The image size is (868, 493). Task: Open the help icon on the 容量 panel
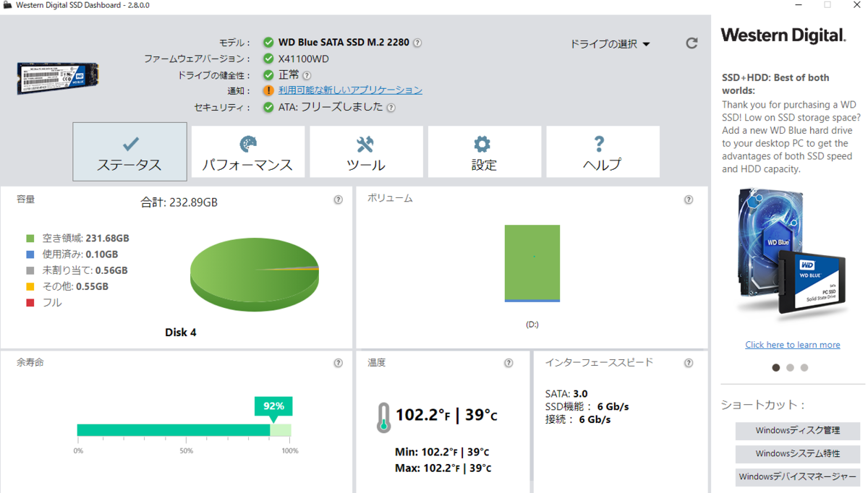point(337,200)
